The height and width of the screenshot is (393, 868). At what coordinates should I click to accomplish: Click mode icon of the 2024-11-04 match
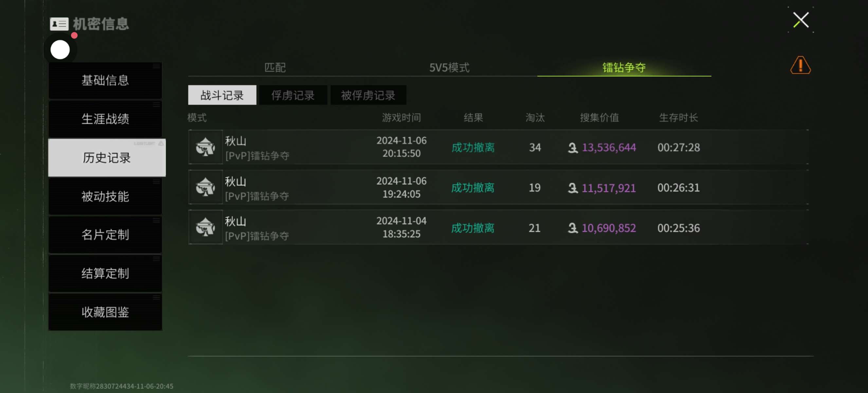click(206, 227)
